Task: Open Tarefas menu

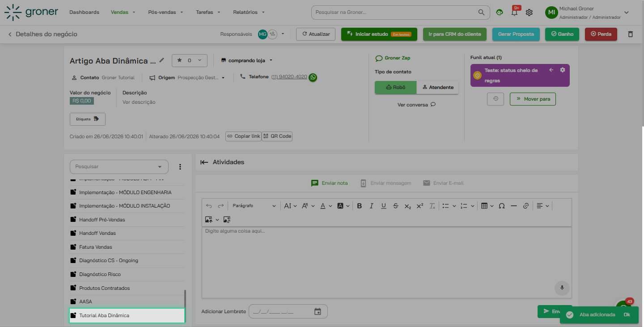Action: 208,12
